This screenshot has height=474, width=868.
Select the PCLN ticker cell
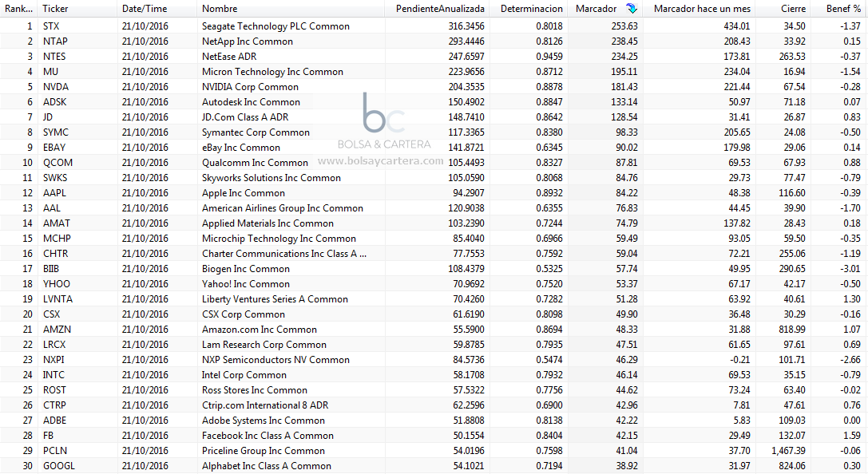click(55, 451)
